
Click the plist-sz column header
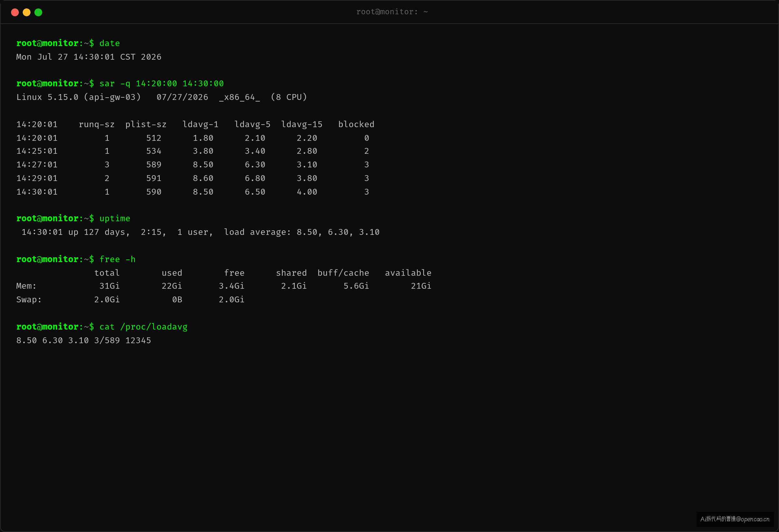(146, 124)
